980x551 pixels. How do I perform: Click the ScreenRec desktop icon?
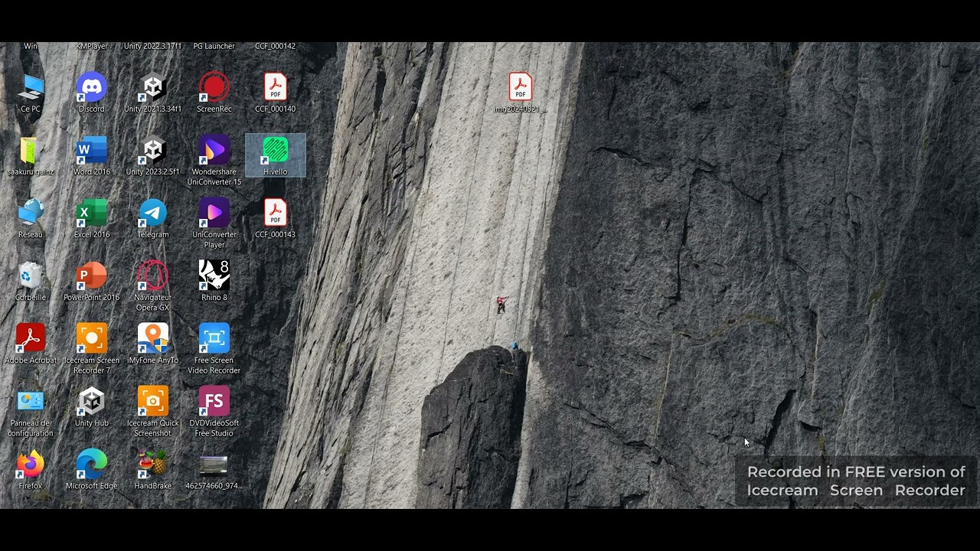[x=214, y=88]
